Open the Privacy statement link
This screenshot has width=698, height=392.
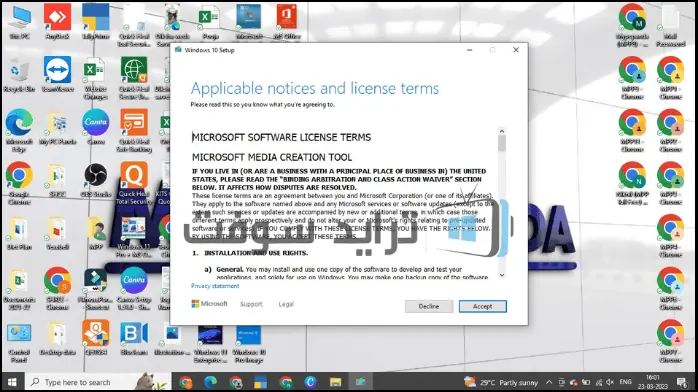(x=215, y=286)
